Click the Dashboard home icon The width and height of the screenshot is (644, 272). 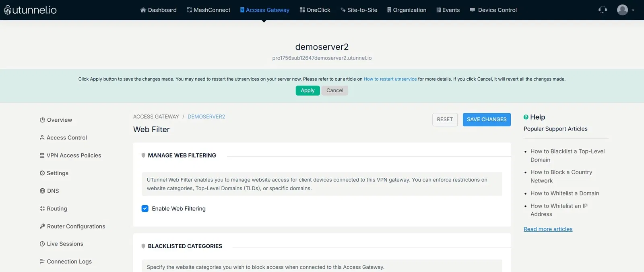[143, 10]
